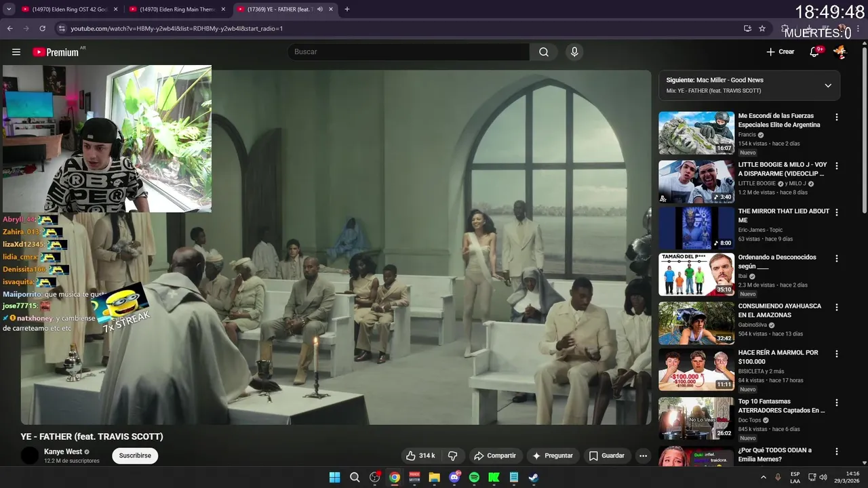This screenshot has height=488, width=868.
Task: Open Chrome tab search dropdown
Action: [x=9, y=9]
